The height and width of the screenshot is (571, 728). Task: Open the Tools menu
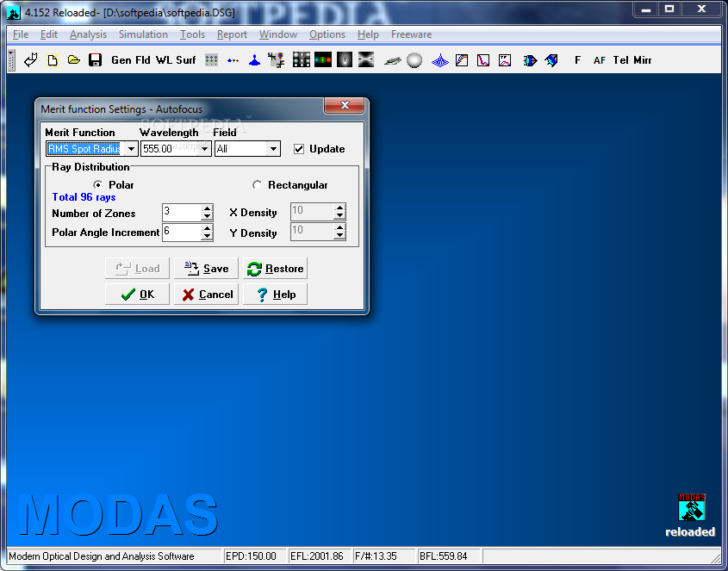(x=192, y=34)
